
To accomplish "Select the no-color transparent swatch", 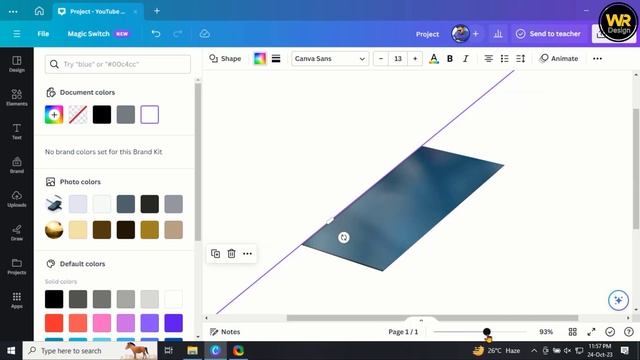I will point(78,115).
